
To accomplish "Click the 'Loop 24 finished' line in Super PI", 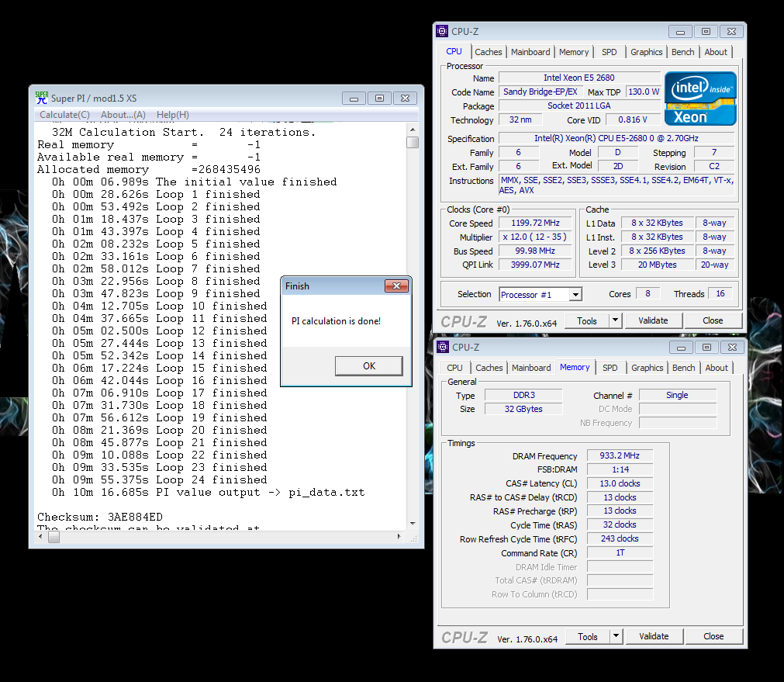I will pos(159,479).
